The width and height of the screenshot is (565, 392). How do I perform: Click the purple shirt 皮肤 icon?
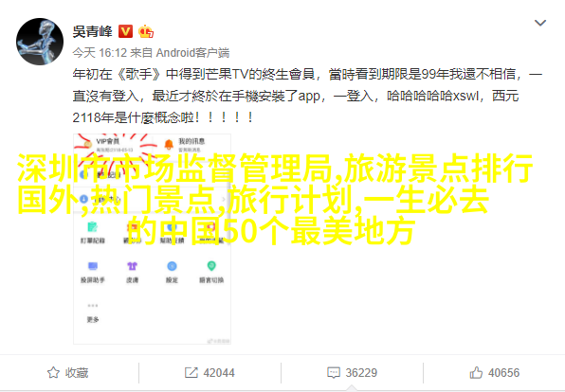[132, 266]
